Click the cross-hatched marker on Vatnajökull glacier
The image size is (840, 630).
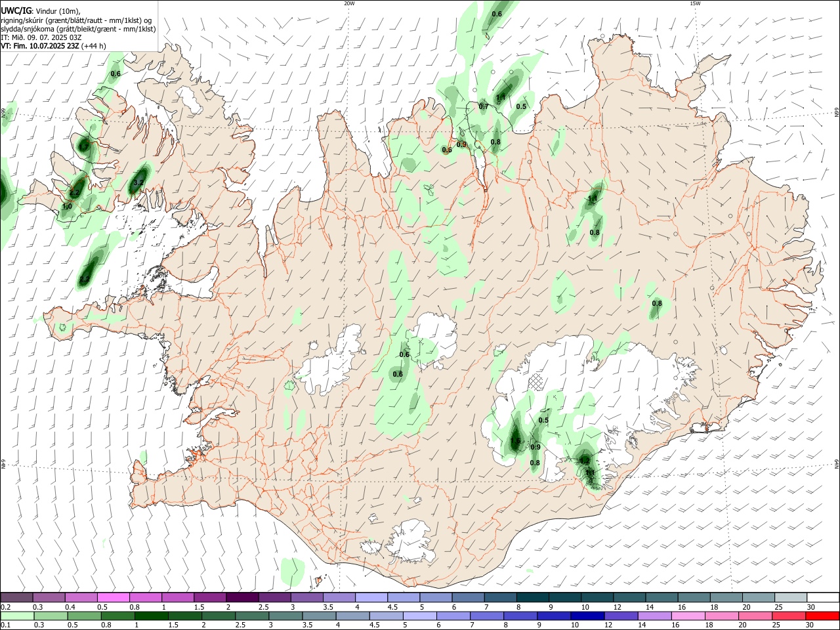pos(537,381)
